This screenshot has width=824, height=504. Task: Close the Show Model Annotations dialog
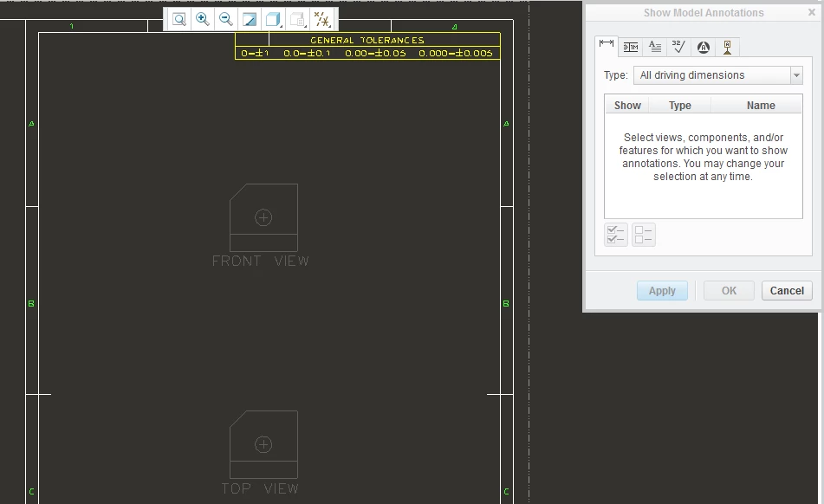click(811, 12)
